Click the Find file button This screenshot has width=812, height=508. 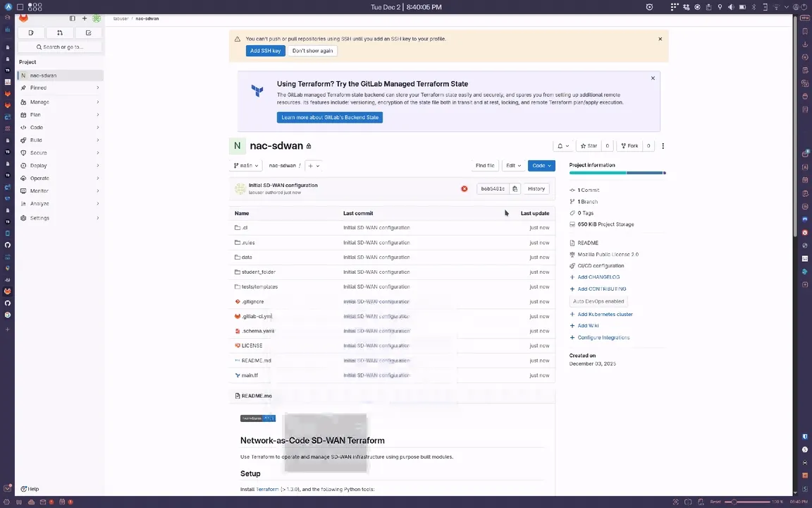[485, 165]
